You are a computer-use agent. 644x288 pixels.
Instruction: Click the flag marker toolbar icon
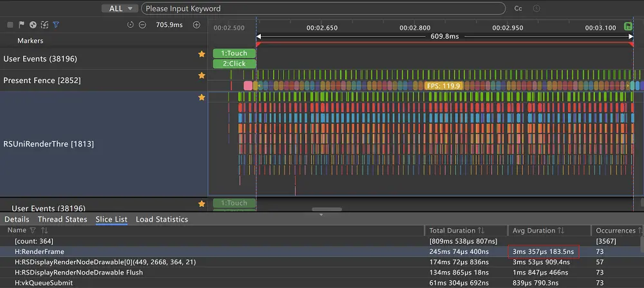21,25
